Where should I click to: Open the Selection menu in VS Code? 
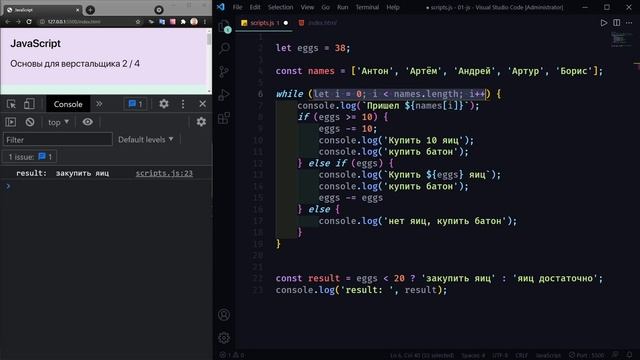coord(280,7)
